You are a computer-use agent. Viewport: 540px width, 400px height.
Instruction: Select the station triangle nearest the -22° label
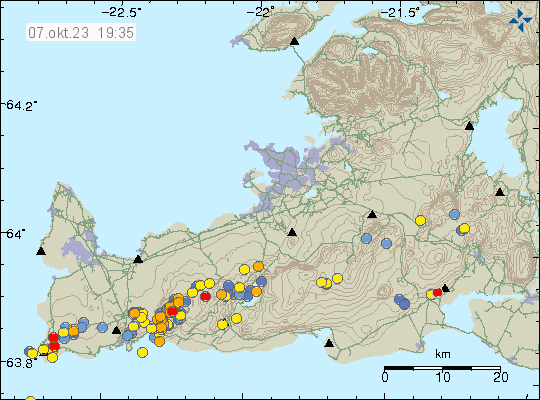(294, 42)
